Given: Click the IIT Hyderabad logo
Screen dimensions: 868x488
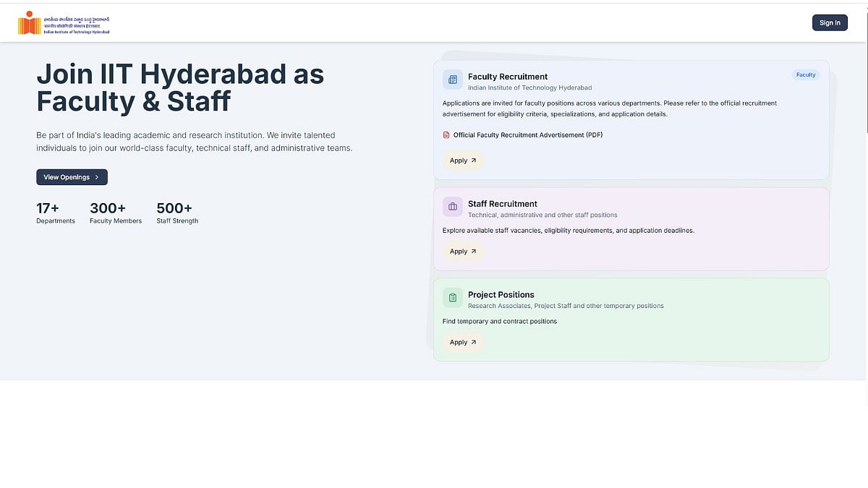Looking at the screenshot, I should [x=64, y=22].
